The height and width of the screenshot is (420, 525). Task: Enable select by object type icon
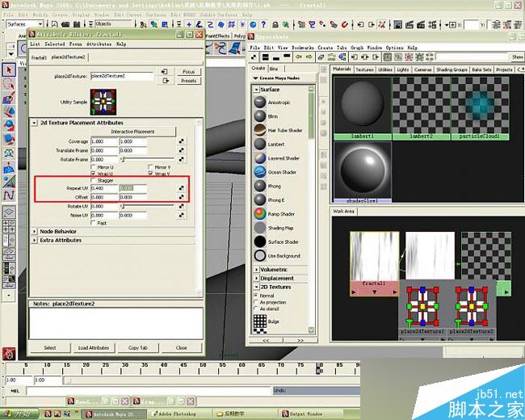tap(154, 24)
